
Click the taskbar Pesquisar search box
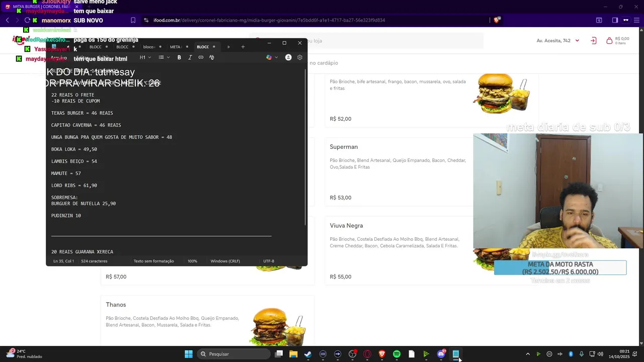[233, 354]
